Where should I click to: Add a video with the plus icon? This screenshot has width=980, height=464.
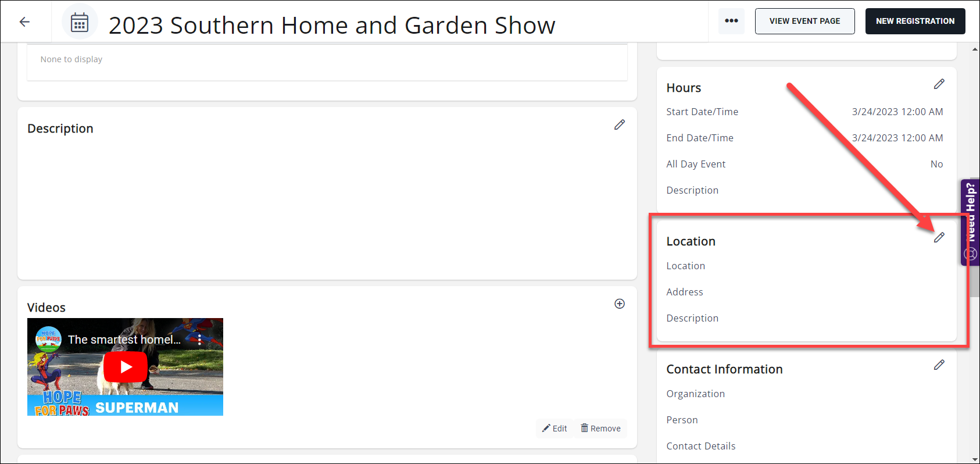point(620,304)
